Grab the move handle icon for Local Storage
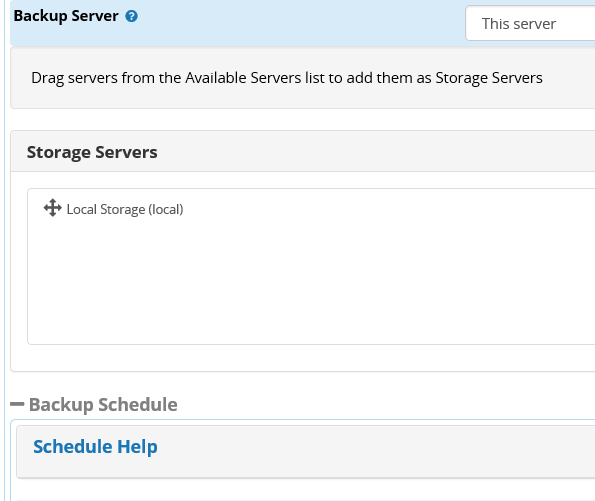 point(52,208)
